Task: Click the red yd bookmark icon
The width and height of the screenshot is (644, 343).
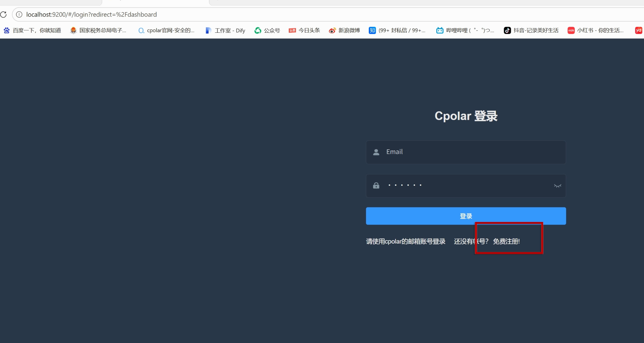Action: [638, 30]
